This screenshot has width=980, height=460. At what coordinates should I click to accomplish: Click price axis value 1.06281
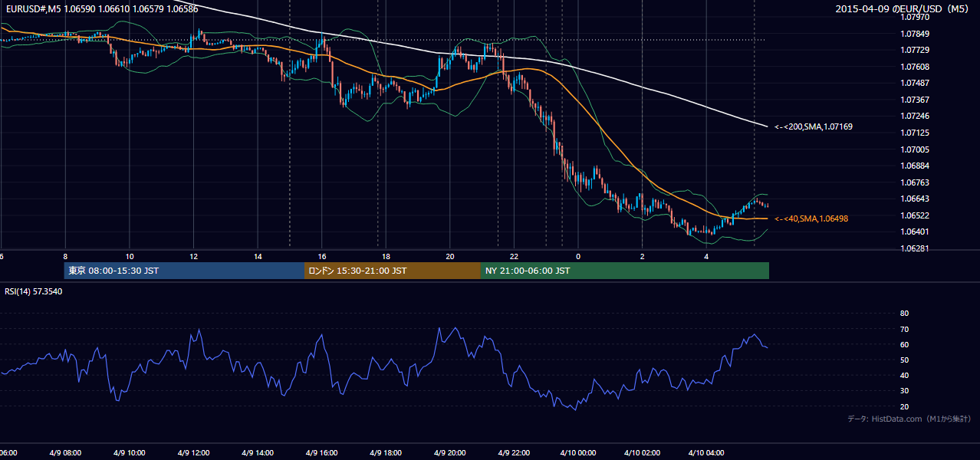916,248
